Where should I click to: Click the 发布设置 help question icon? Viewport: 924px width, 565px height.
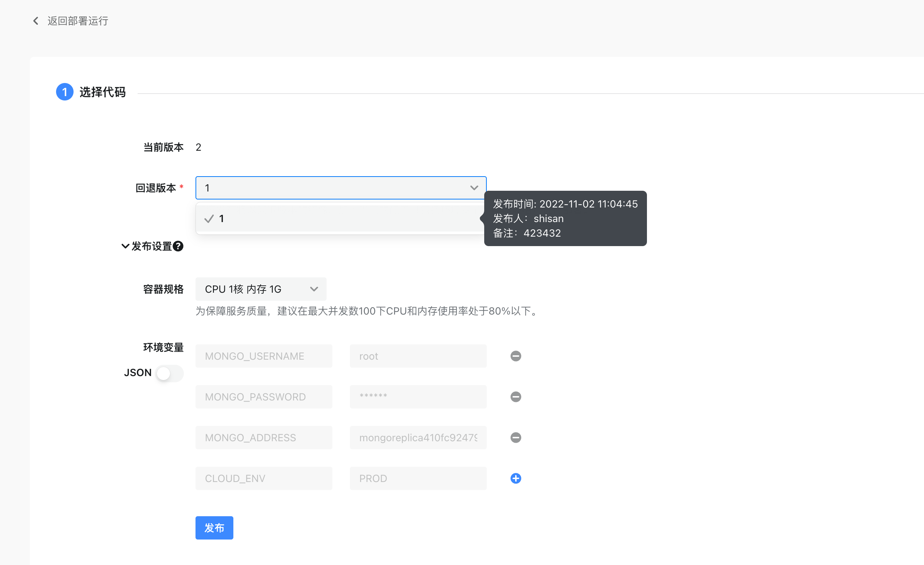click(178, 246)
